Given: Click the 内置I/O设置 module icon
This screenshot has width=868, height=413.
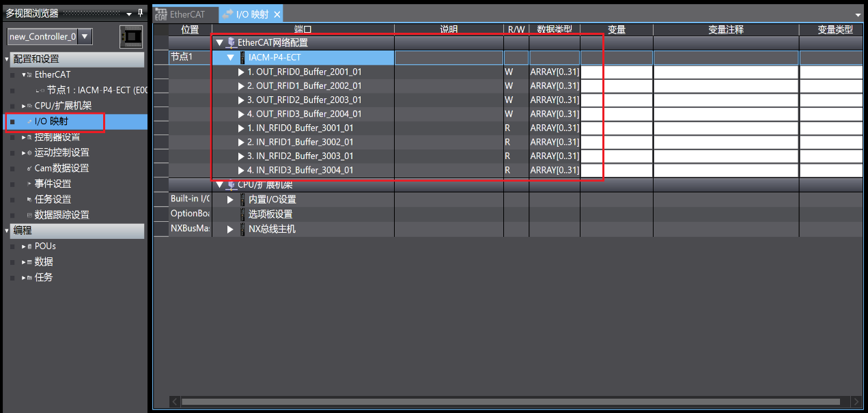Looking at the screenshot, I should pyautogui.click(x=242, y=199).
